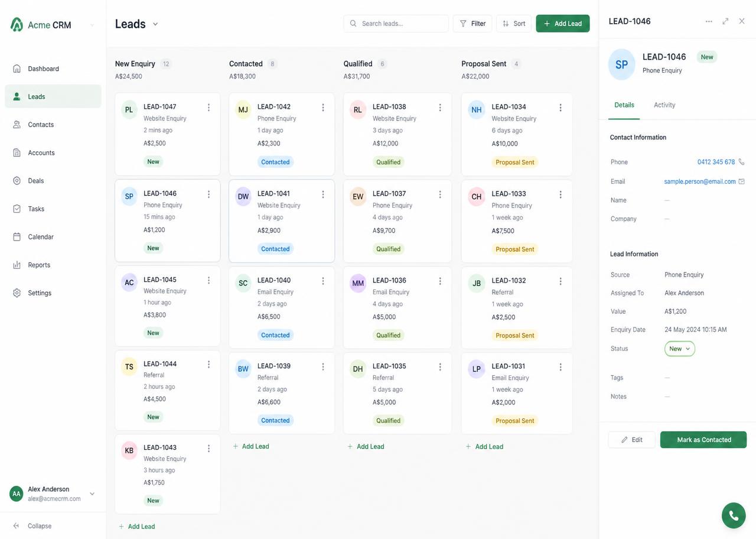The width and height of the screenshot is (756, 539).
Task: Click the green Add Lead button
Action: (563, 24)
